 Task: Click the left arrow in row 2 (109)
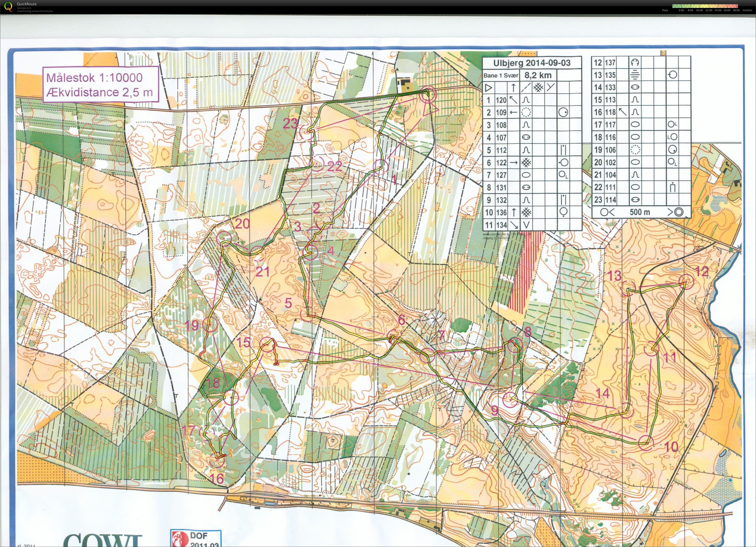513,112
